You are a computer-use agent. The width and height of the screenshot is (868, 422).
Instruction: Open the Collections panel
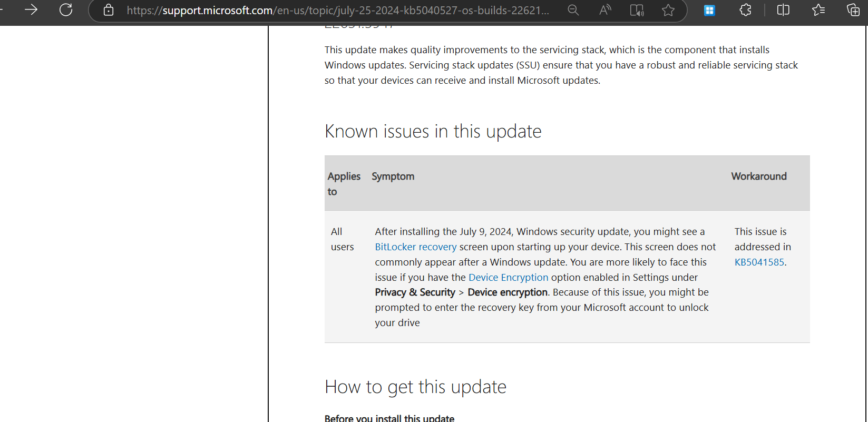coord(853,10)
